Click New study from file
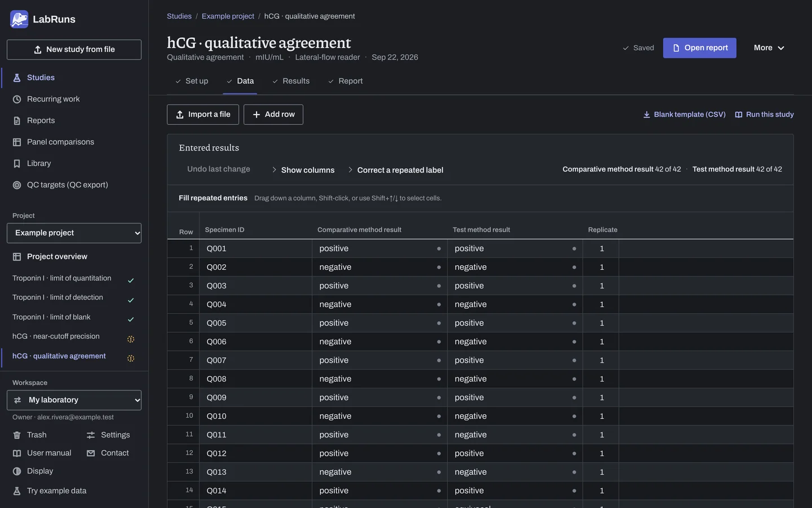The height and width of the screenshot is (508, 812). pyautogui.click(x=74, y=50)
